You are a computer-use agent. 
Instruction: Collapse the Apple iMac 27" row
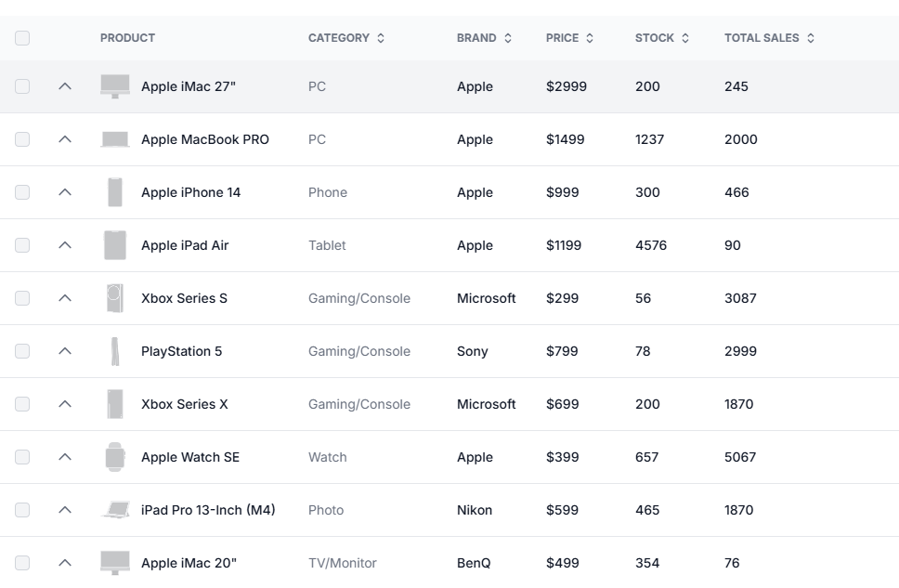pyautogui.click(x=65, y=85)
